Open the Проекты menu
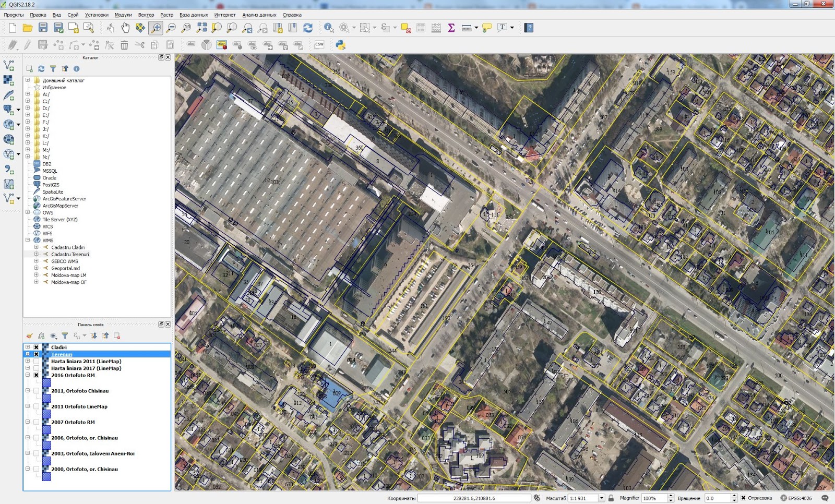 click(14, 15)
